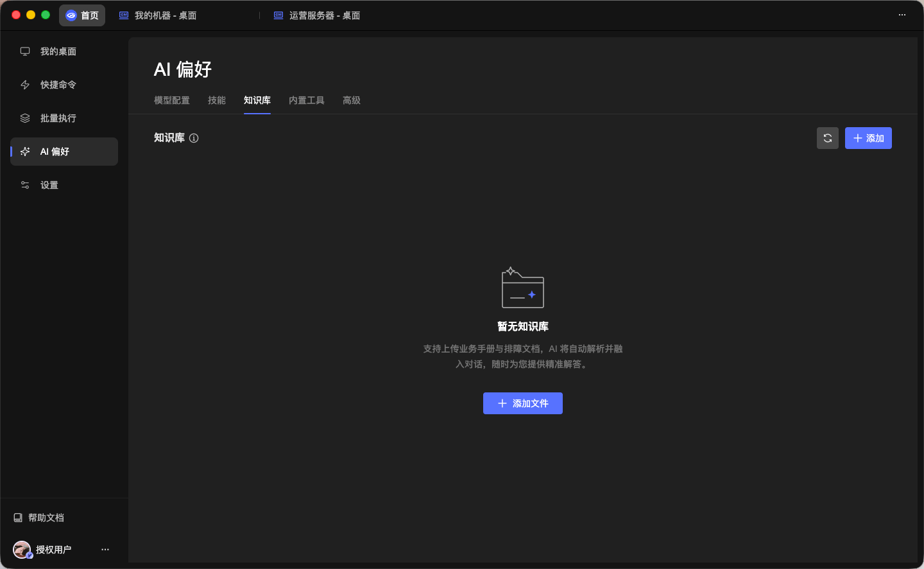Click the remote desktop icon of 我的机器
This screenshot has width=924, height=569.
coord(124,15)
